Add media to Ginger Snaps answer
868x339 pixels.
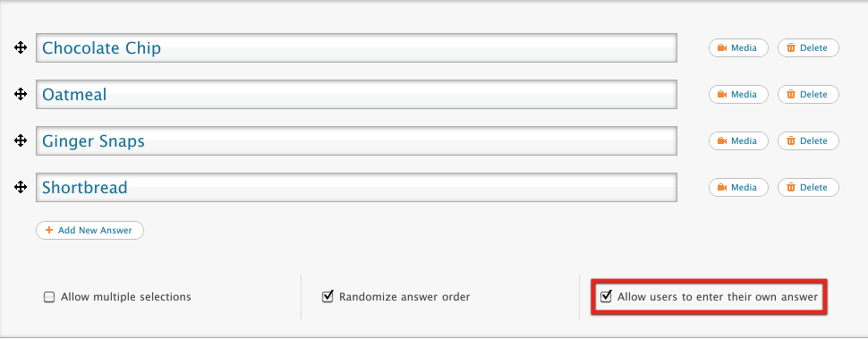[x=738, y=141]
